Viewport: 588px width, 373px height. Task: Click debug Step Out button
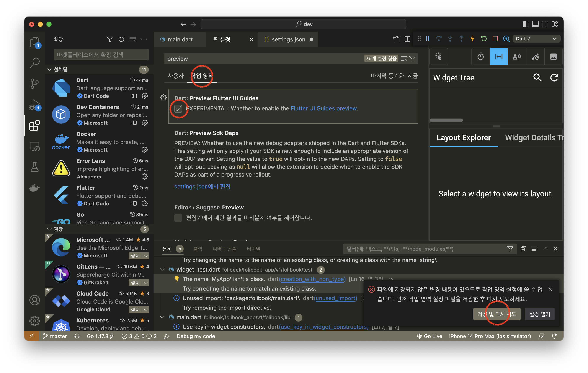[461, 39]
